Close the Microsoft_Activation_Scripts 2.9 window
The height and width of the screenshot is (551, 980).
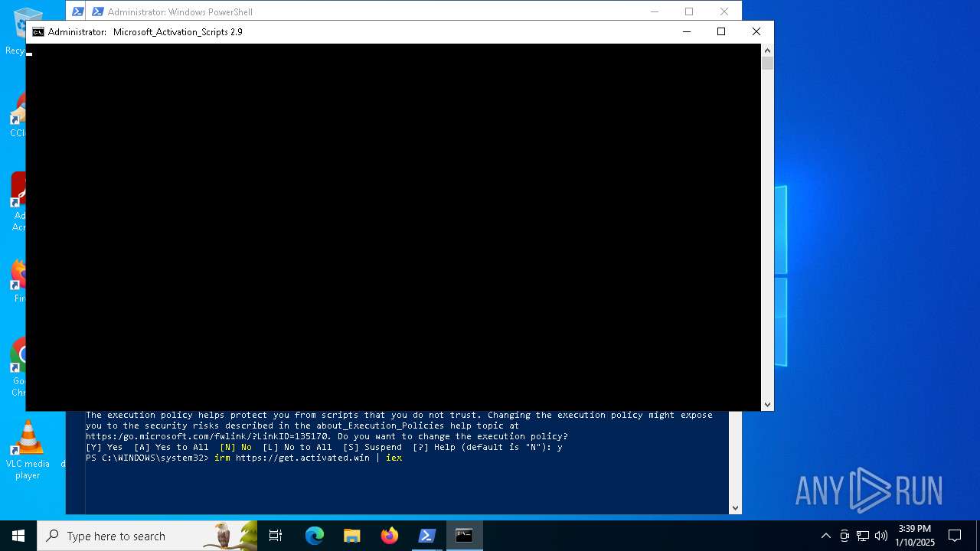[756, 32]
